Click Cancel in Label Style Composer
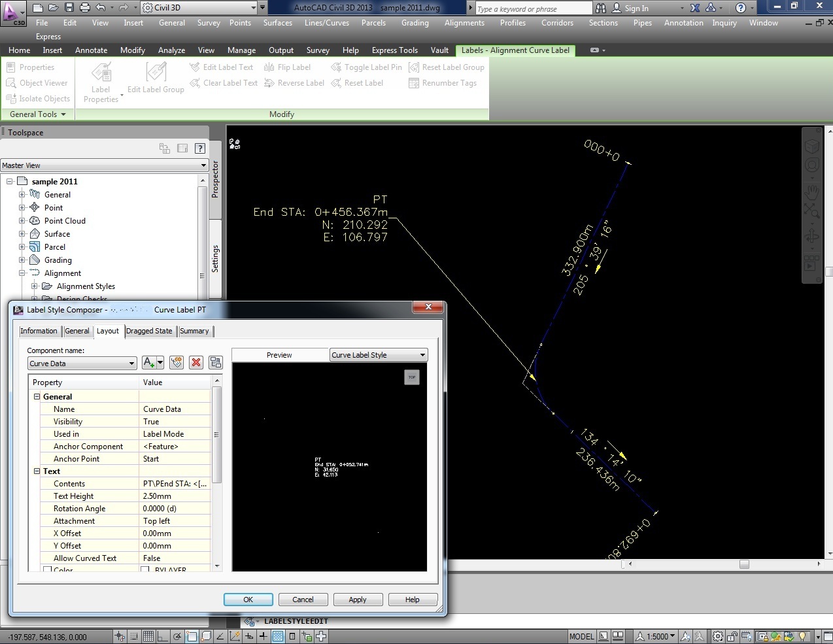Viewport: 833px width, 644px height. (303, 600)
